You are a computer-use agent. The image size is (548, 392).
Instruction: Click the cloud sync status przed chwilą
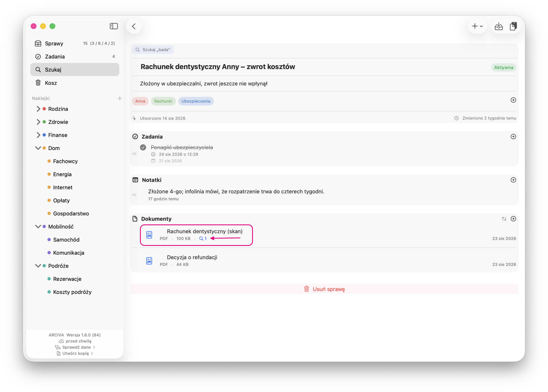[75, 341]
